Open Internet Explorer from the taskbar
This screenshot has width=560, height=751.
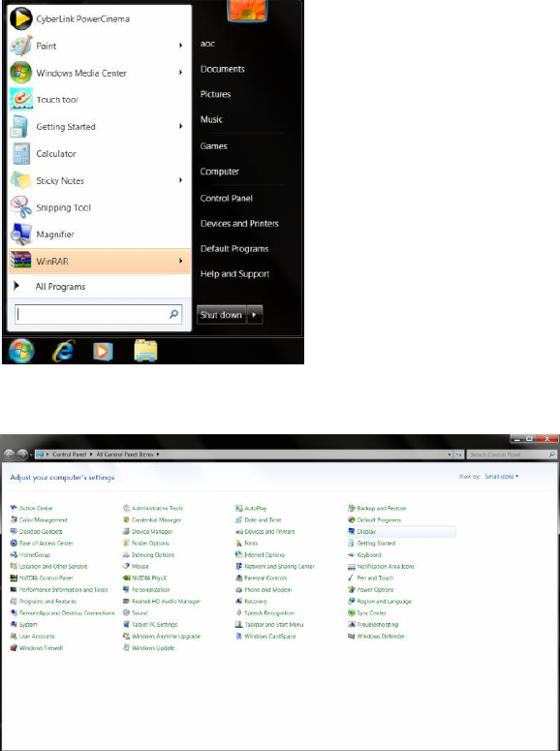click(63, 351)
